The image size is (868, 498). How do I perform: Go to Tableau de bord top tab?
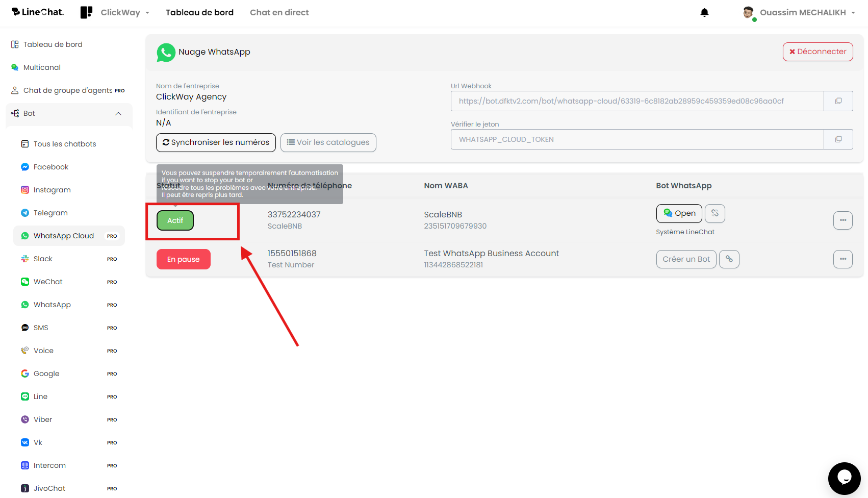(199, 12)
